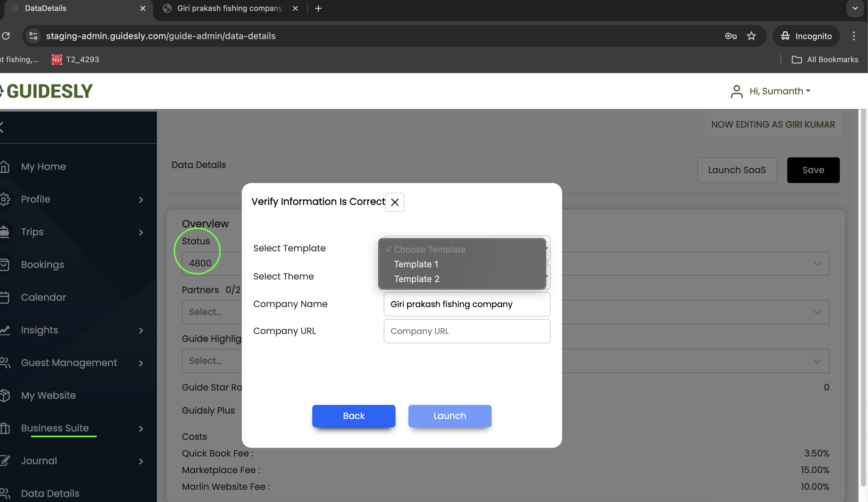This screenshot has height=502, width=868.
Task: Click the Company URL input field
Action: point(467,331)
